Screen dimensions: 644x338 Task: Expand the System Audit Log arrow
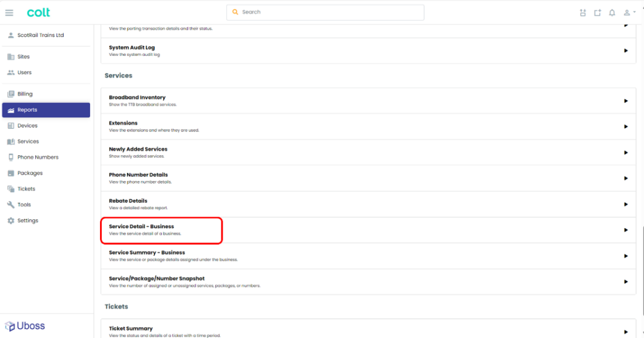tap(626, 51)
